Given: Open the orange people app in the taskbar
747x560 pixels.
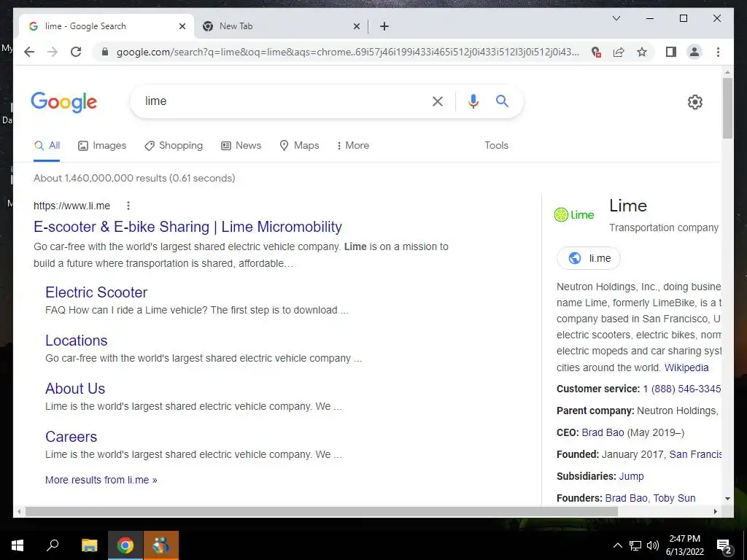Looking at the screenshot, I should pos(161,545).
